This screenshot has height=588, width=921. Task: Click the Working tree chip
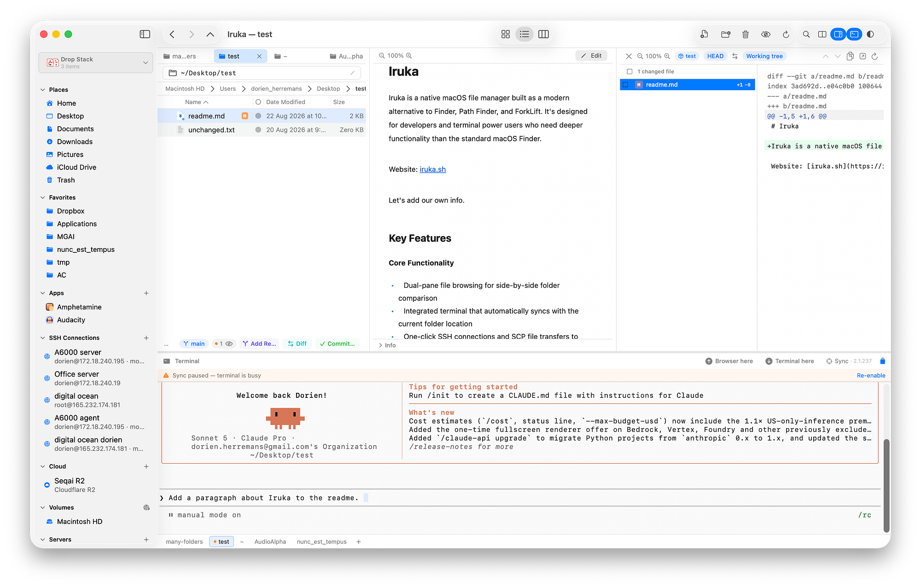(x=764, y=56)
